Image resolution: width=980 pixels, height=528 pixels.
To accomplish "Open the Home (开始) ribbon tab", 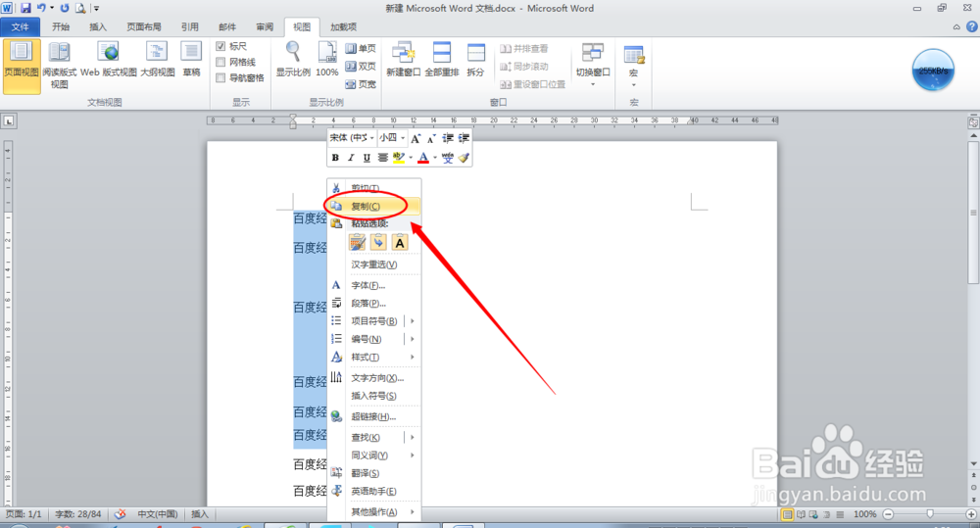I will click(x=61, y=26).
